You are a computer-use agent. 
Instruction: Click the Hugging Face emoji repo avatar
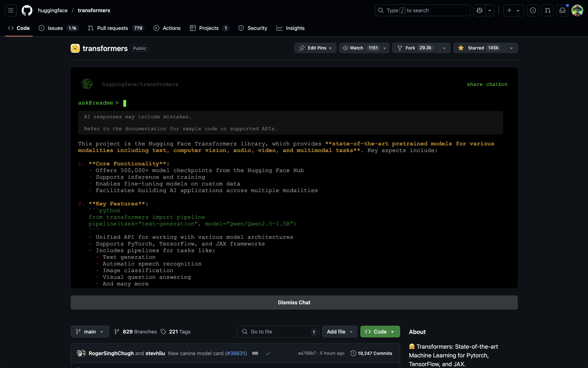click(x=75, y=48)
